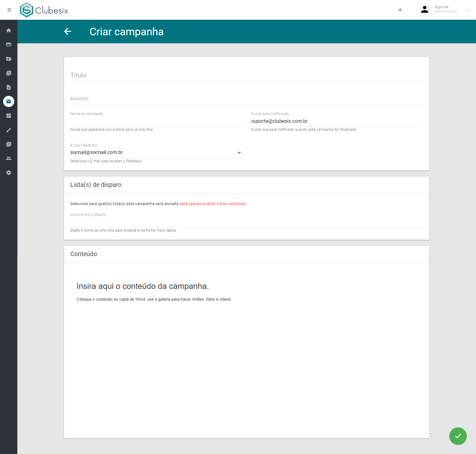Open the brush design sidebar icon
Image resolution: width=476 pixels, height=454 pixels.
(x=9, y=130)
